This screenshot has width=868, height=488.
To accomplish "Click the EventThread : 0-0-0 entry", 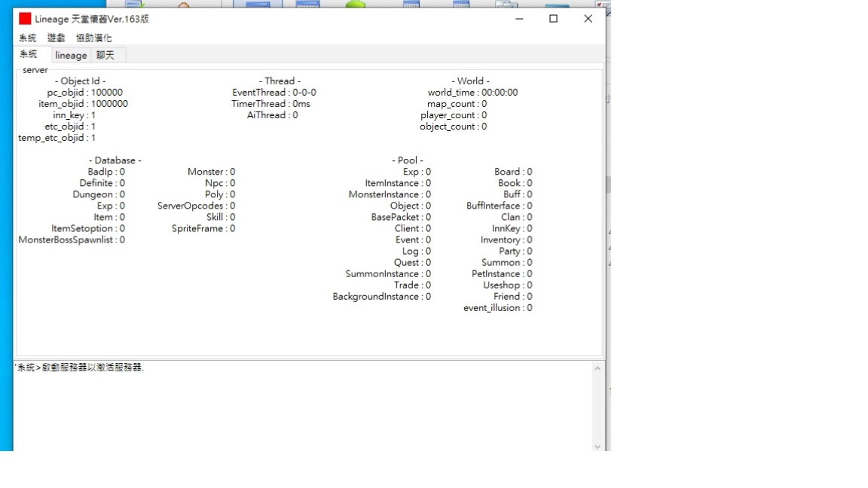I will (274, 93).
